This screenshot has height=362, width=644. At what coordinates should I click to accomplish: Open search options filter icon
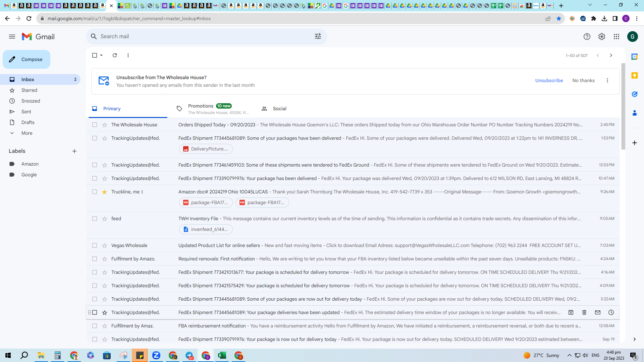click(x=318, y=36)
